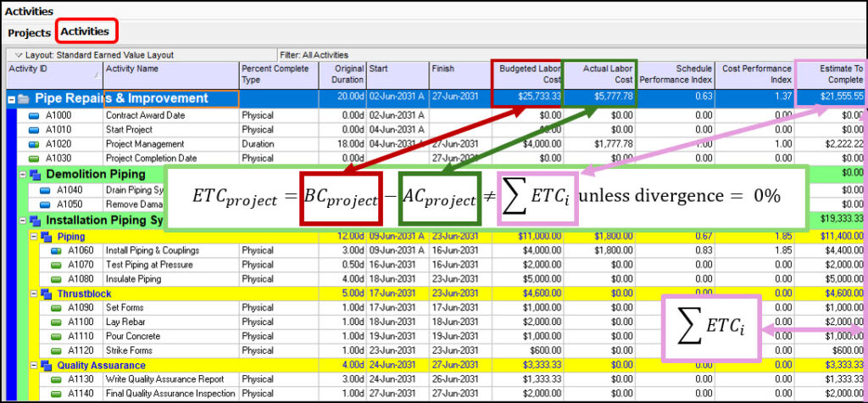Click the Start column header
The height and width of the screenshot is (403, 868).
click(398, 76)
